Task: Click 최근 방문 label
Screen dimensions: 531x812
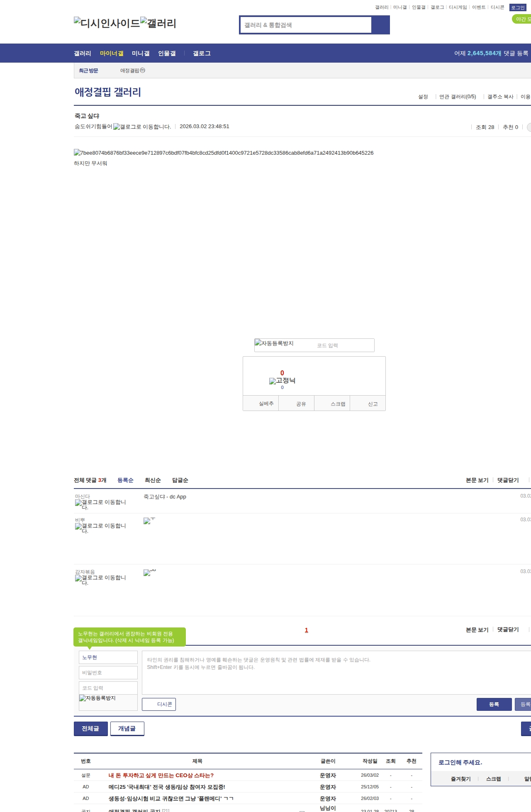Action: pyautogui.click(x=88, y=71)
